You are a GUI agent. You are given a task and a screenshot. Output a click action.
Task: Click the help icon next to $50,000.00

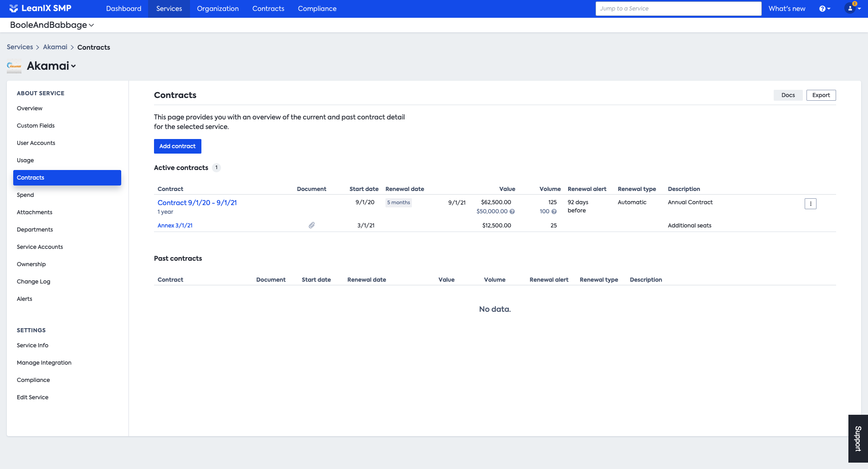(x=512, y=211)
